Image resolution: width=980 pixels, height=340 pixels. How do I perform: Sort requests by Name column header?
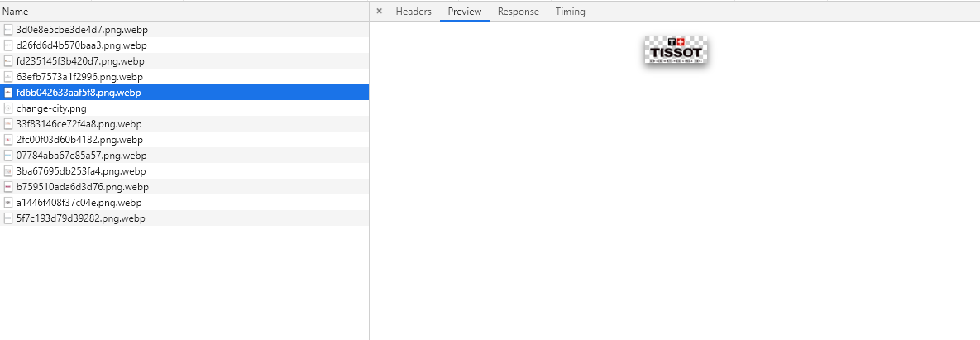[16, 12]
